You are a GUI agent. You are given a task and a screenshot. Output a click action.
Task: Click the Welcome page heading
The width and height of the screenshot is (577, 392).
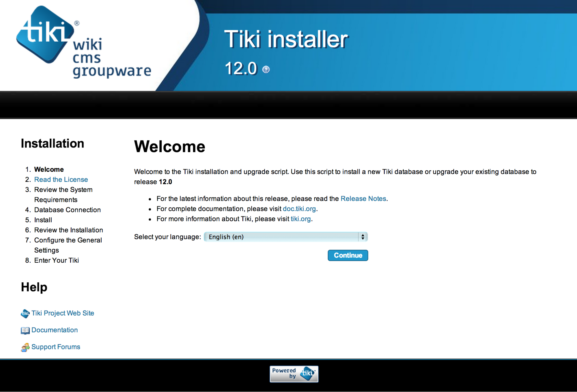[170, 146]
